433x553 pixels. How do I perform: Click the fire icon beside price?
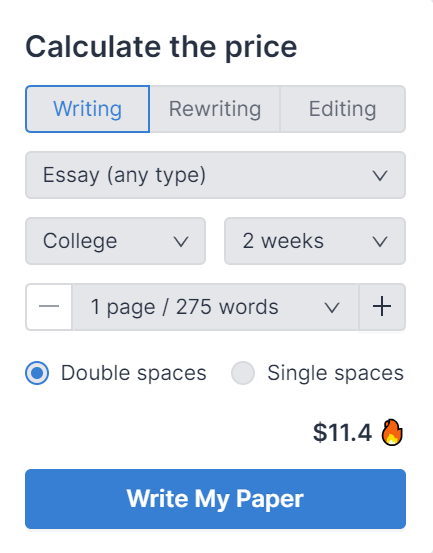click(392, 432)
